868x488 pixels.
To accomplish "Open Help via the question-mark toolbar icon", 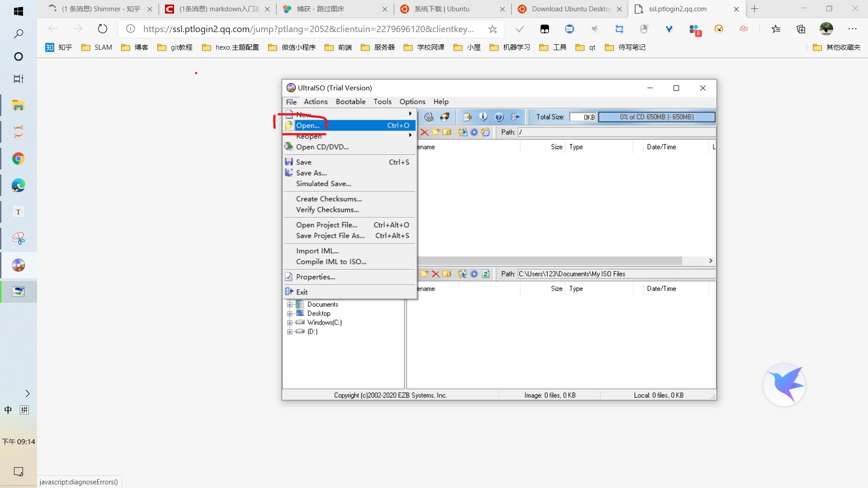I will [x=499, y=117].
